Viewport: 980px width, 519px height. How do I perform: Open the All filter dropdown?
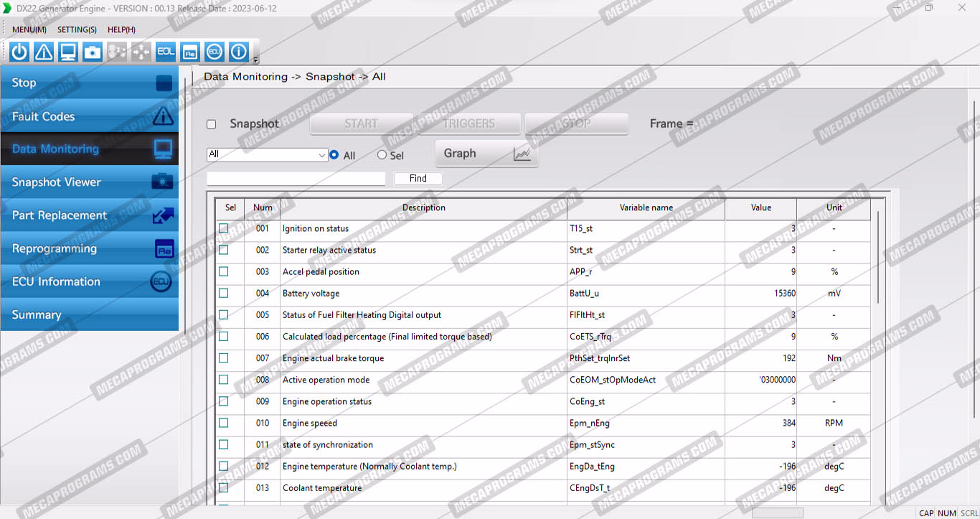(x=321, y=155)
